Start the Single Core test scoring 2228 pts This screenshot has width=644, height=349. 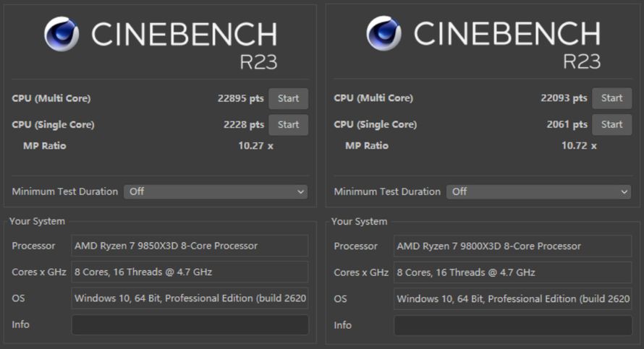click(x=288, y=124)
